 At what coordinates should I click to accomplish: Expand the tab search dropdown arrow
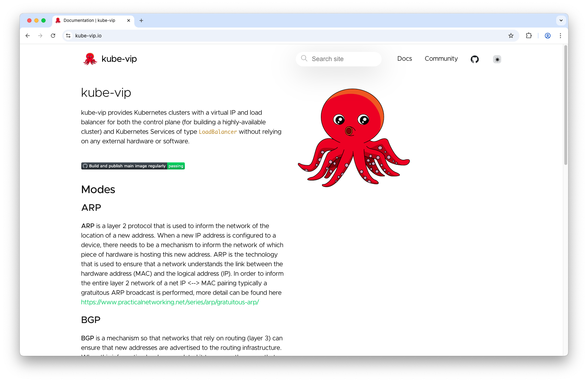[561, 20]
